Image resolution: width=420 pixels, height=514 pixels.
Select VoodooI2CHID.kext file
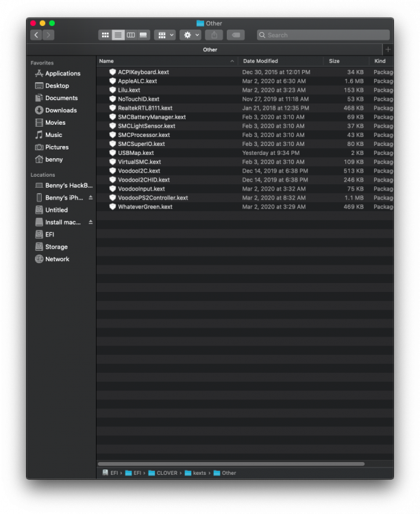click(x=245, y=180)
